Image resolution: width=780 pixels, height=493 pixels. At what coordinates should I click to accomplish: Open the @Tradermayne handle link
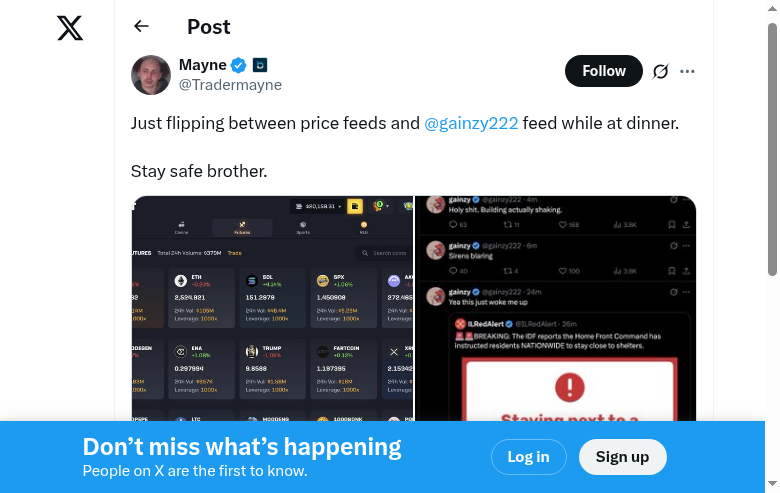(230, 85)
